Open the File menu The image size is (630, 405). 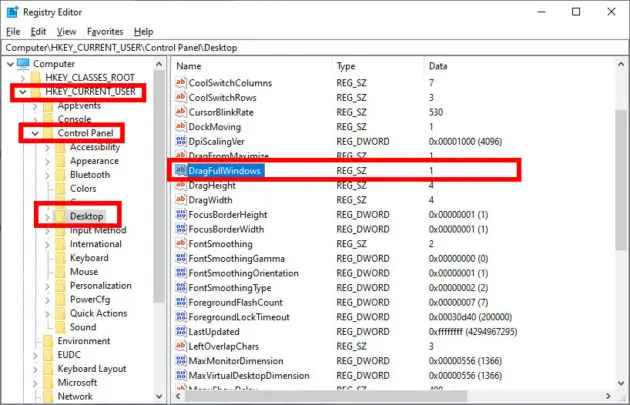tap(13, 32)
